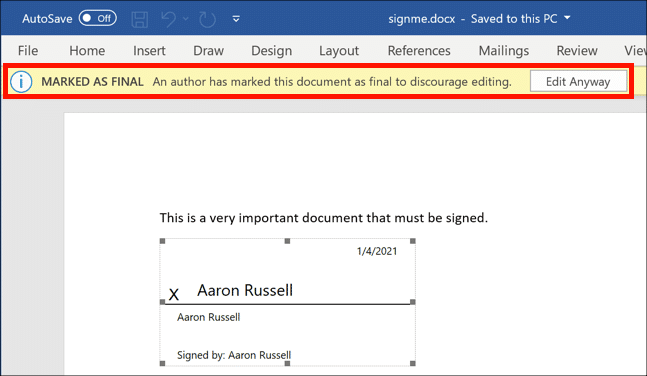The height and width of the screenshot is (376, 647).
Task: Select the Layout tab
Action: pos(339,50)
